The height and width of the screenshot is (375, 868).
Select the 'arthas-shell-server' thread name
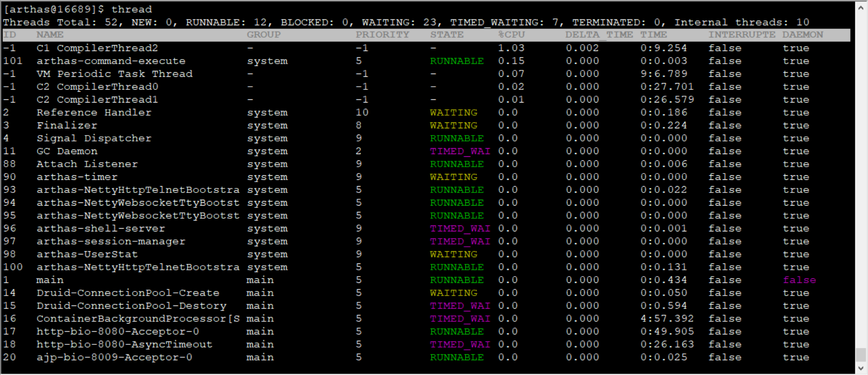click(101, 229)
